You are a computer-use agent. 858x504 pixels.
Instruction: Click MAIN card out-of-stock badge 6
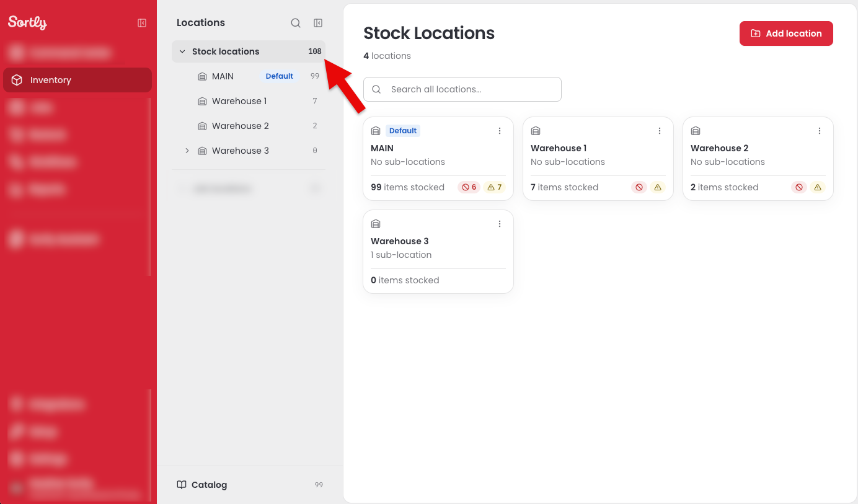click(469, 187)
